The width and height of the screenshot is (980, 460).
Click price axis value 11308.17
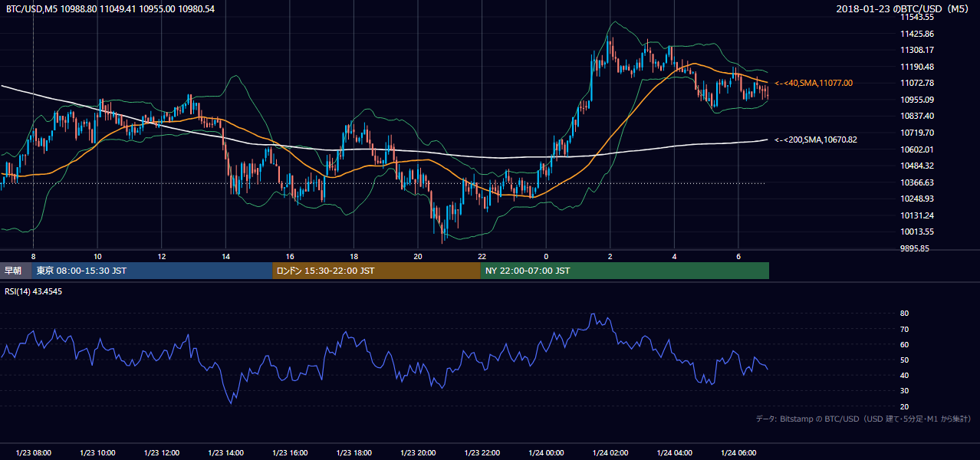[x=917, y=50]
